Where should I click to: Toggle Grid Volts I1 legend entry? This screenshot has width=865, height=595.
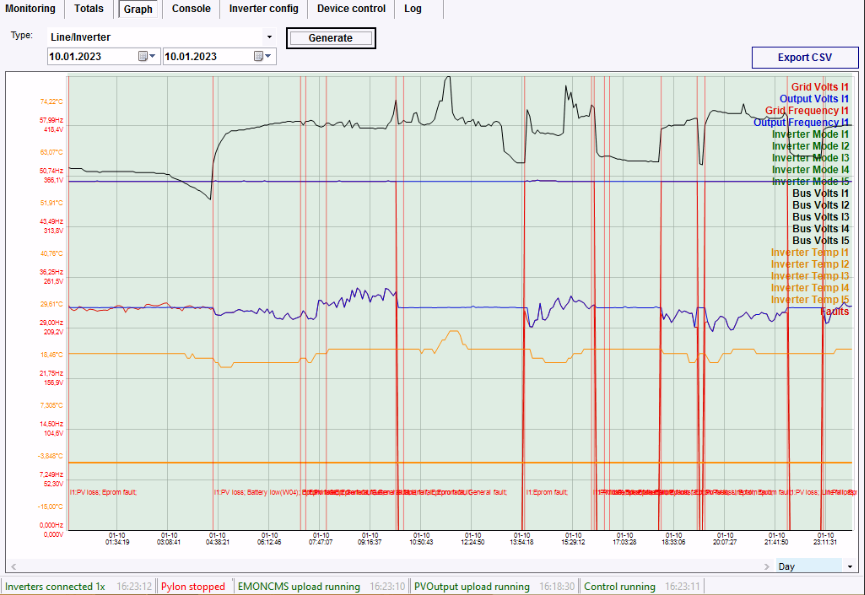pos(820,87)
